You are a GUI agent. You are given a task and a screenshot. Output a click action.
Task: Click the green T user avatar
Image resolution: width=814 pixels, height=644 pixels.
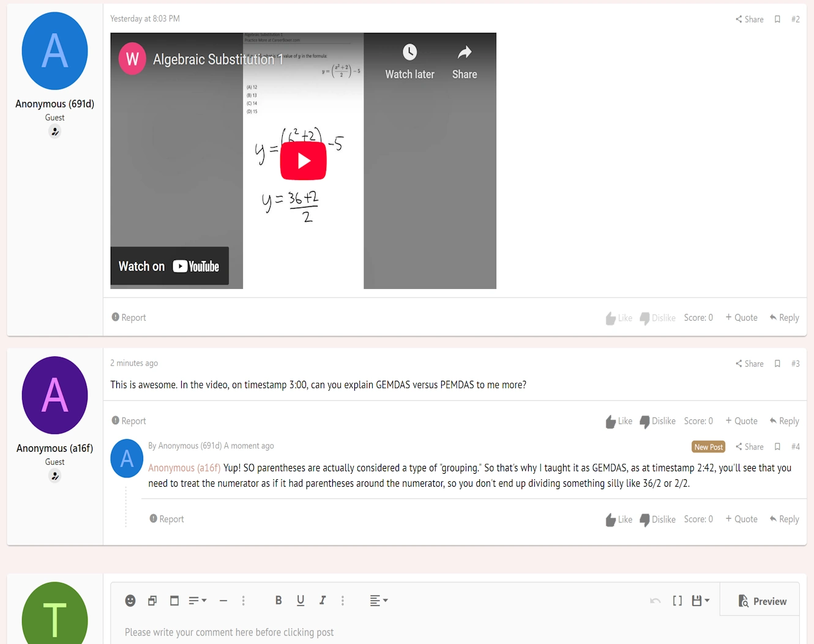54,613
